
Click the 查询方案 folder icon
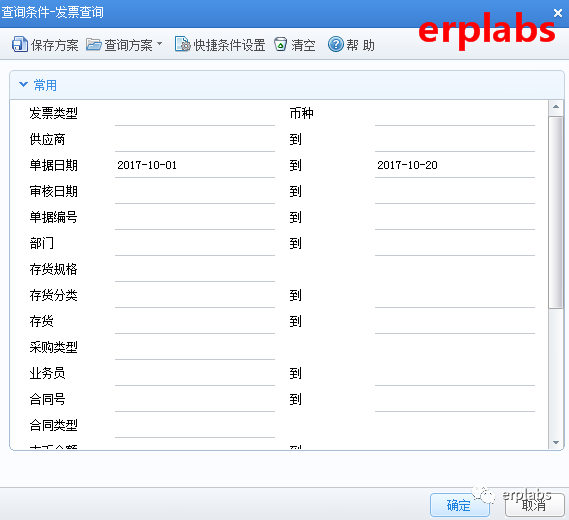pos(94,45)
